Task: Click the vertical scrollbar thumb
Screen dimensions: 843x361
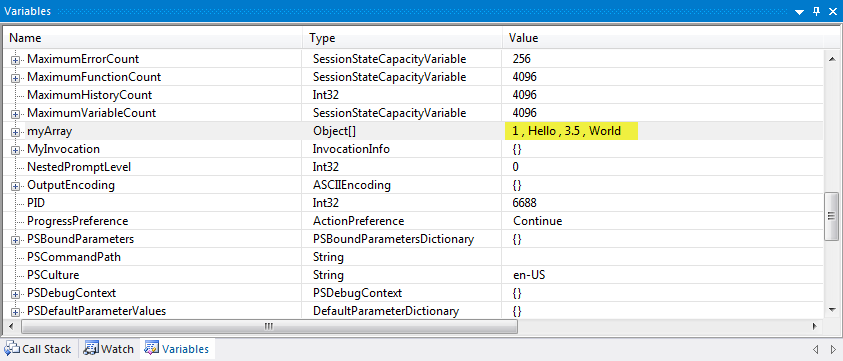Action: (x=832, y=216)
